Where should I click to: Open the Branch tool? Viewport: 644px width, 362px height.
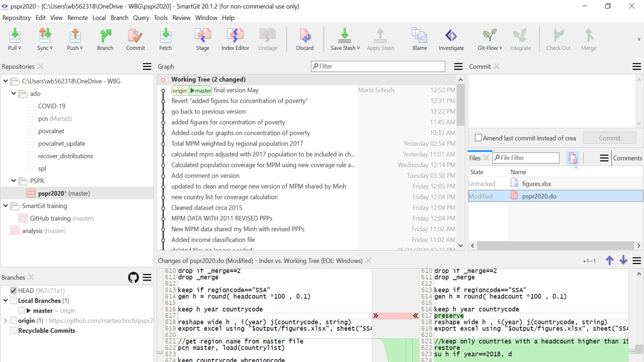click(105, 39)
